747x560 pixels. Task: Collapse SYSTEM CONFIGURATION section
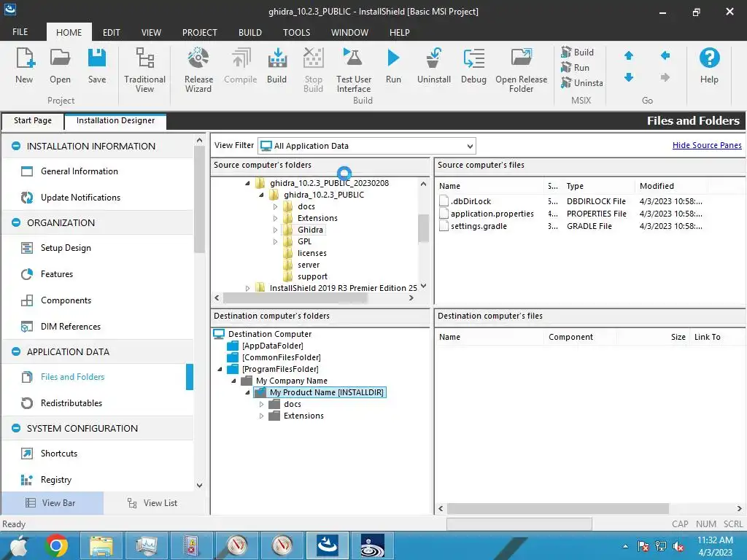(x=16, y=429)
